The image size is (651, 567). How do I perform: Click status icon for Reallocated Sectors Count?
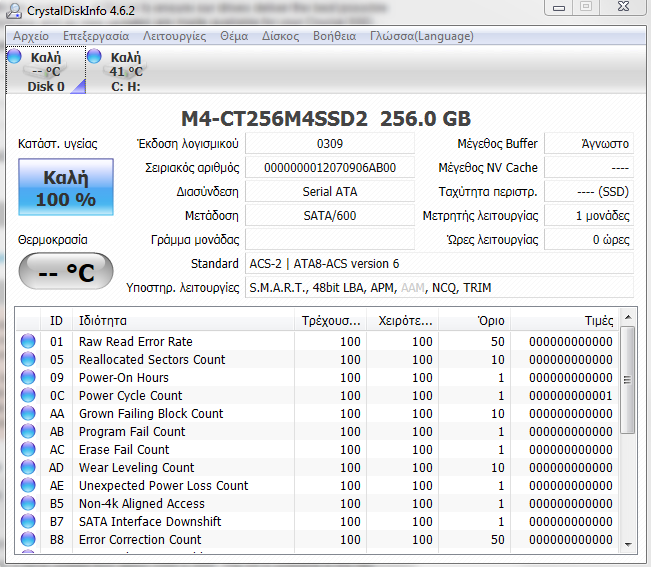coord(28,359)
